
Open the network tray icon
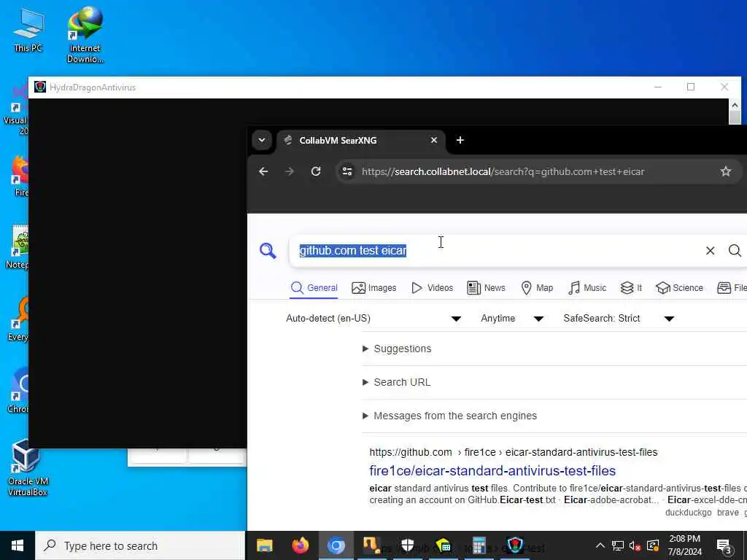point(617,545)
